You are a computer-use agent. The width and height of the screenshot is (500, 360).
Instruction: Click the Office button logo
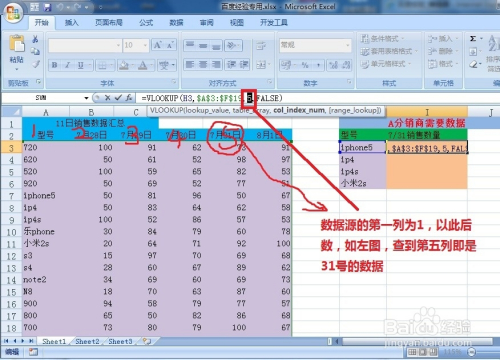(x=13, y=13)
